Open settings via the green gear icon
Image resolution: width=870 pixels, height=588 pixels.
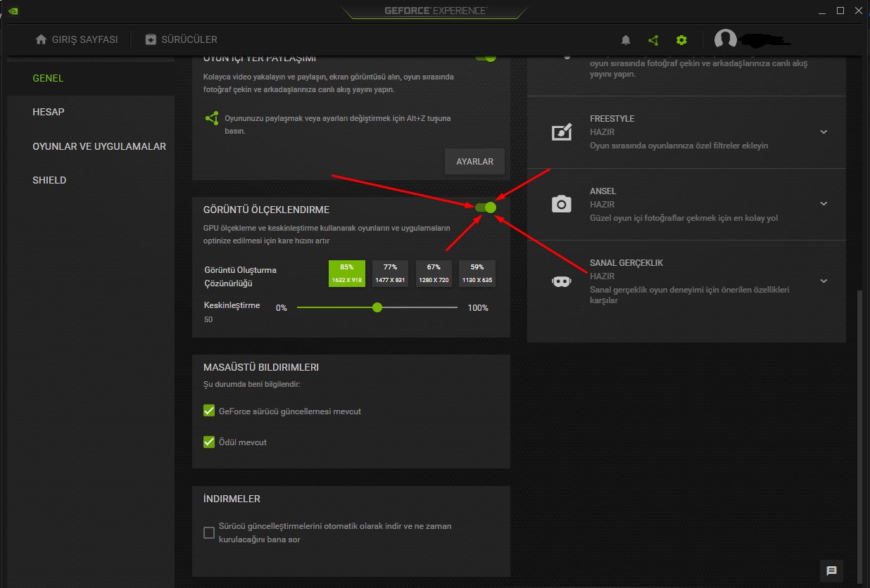(681, 40)
